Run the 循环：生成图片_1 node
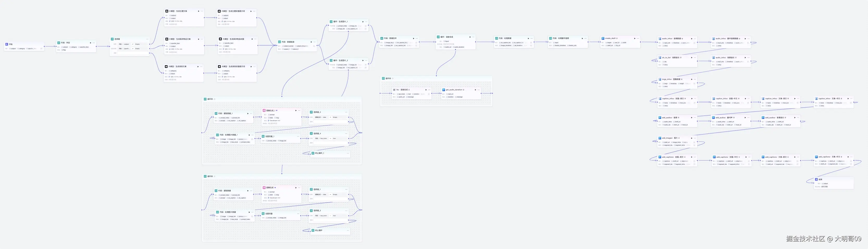Image resolution: width=868 pixels, height=249 pixels. 363,22
